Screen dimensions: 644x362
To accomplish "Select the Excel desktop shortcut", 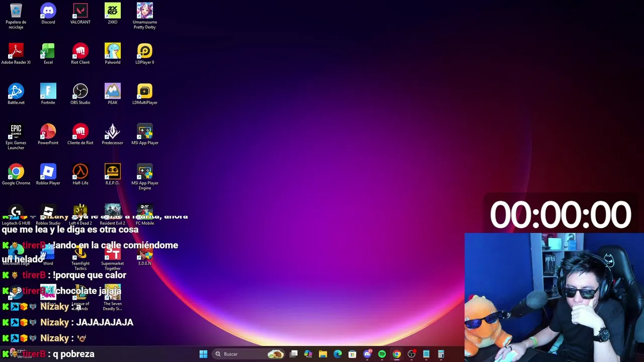I will coord(48,54).
